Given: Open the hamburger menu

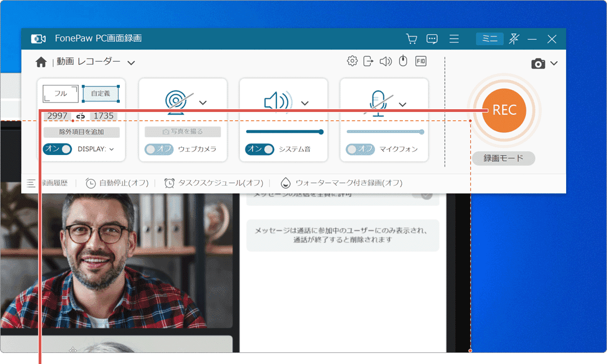Looking at the screenshot, I should pyautogui.click(x=454, y=39).
